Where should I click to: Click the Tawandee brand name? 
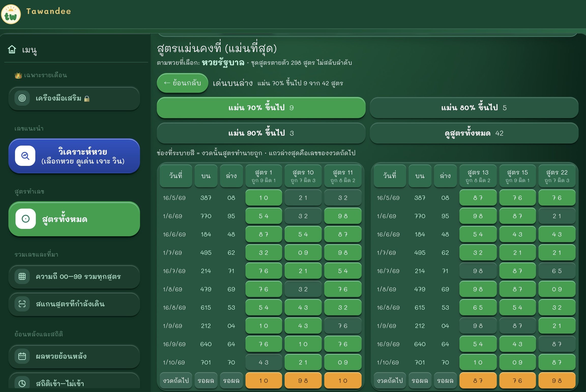[x=49, y=11]
